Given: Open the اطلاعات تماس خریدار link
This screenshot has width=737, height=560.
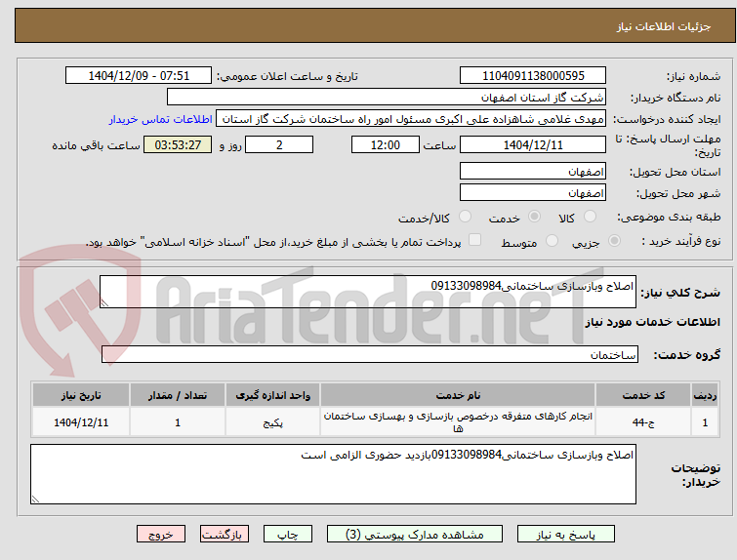Looking at the screenshot, I should pos(161,119).
